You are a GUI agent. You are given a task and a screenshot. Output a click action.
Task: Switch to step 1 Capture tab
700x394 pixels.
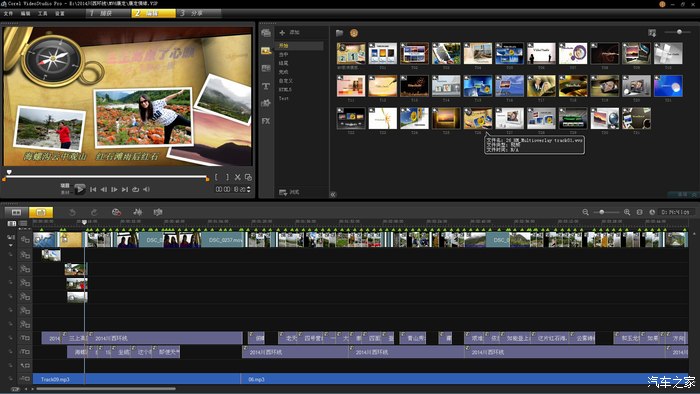point(108,13)
